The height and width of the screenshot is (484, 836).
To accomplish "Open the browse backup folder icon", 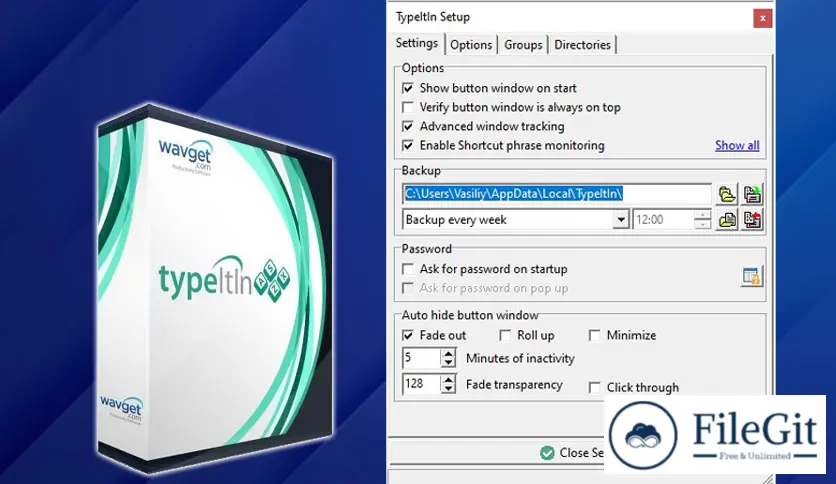I will coord(727,194).
